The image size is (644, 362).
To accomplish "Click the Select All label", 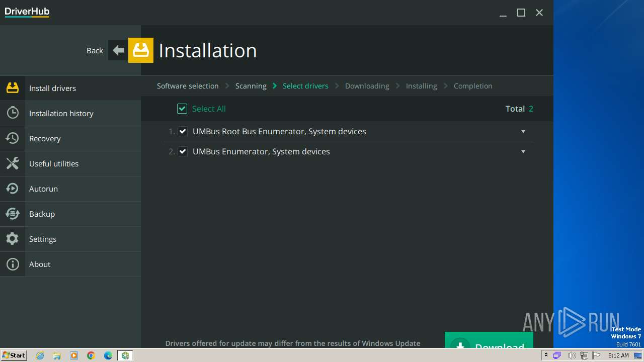I will click(209, 109).
